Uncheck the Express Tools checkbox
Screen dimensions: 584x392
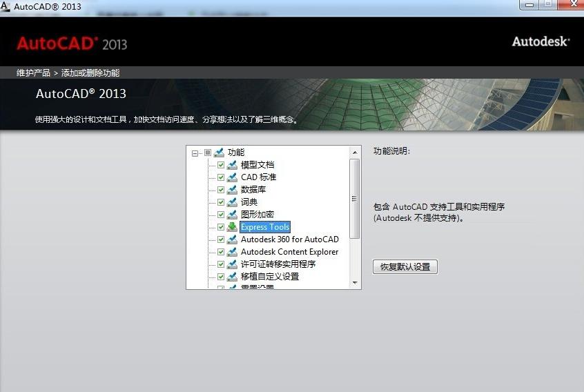[x=221, y=227]
